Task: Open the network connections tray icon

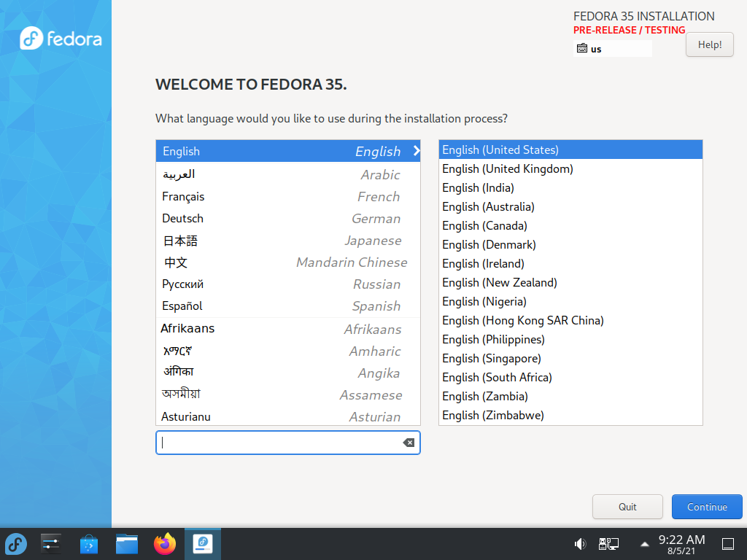Action: point(608,544)
